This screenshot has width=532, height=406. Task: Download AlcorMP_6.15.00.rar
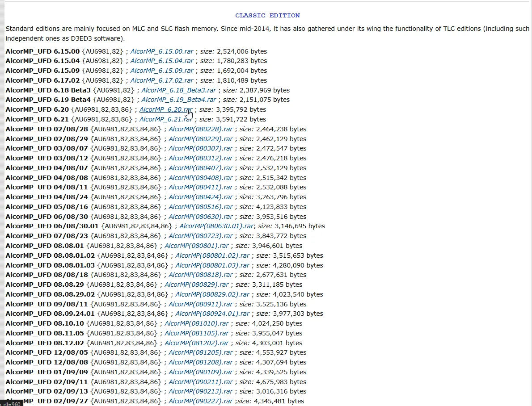tap(162, 51)
